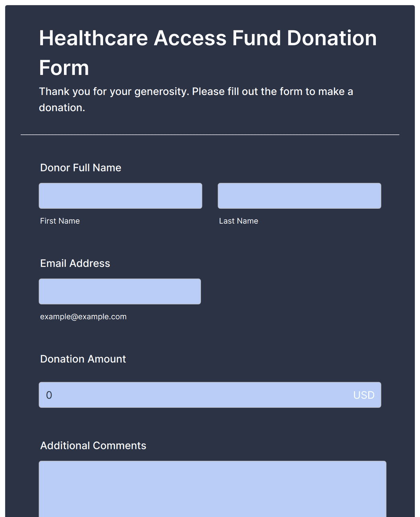Viewport: 420px width, 517px height.
Task: Click the Donation Amount input field
Action: point(193,395)
